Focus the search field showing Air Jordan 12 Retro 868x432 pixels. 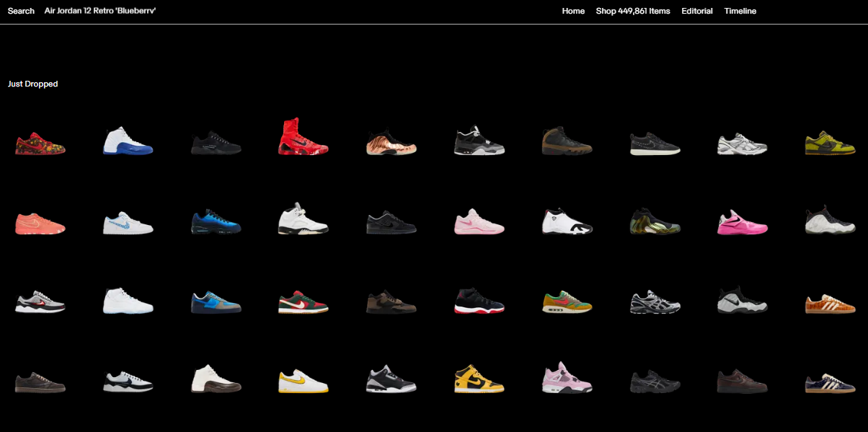100,11
